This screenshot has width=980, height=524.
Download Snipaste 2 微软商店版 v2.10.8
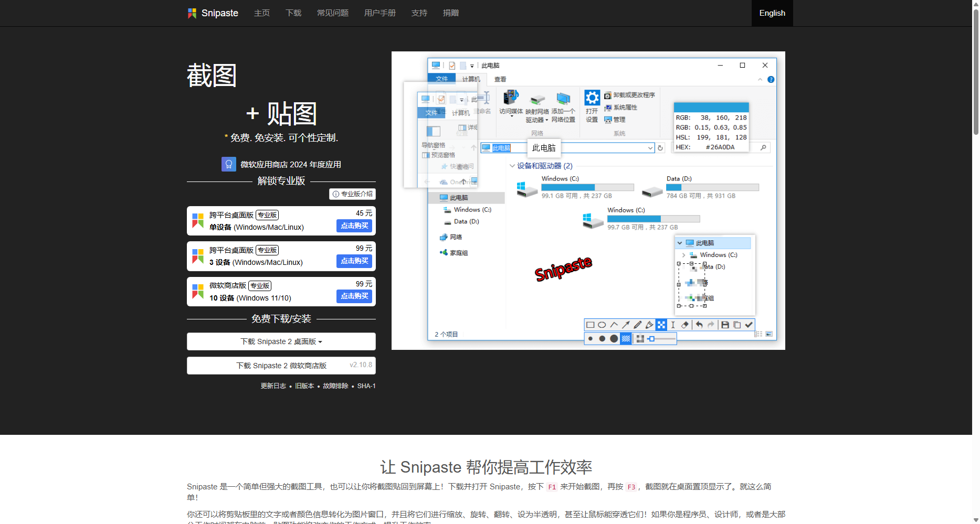click(x=281, y=366)
